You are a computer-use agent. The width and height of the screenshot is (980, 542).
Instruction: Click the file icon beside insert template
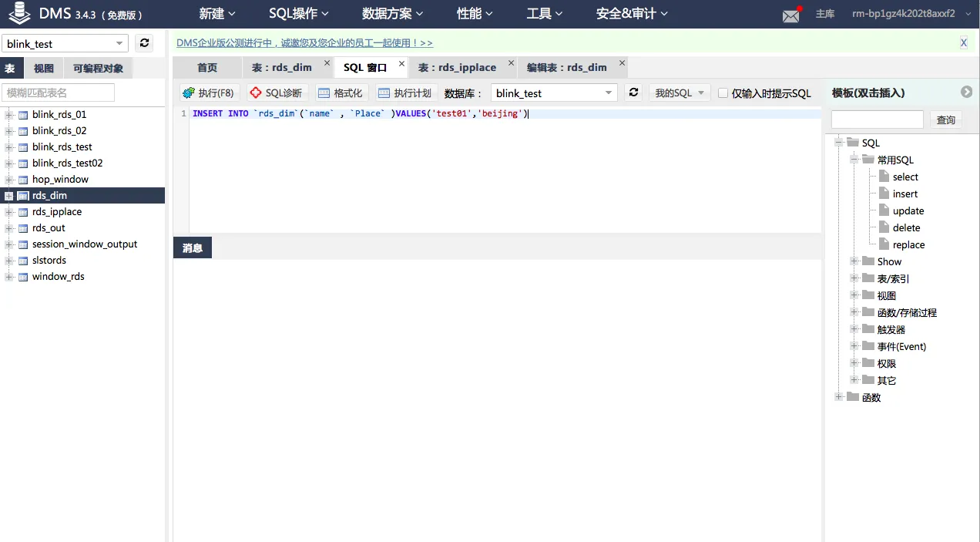[884, 194]
